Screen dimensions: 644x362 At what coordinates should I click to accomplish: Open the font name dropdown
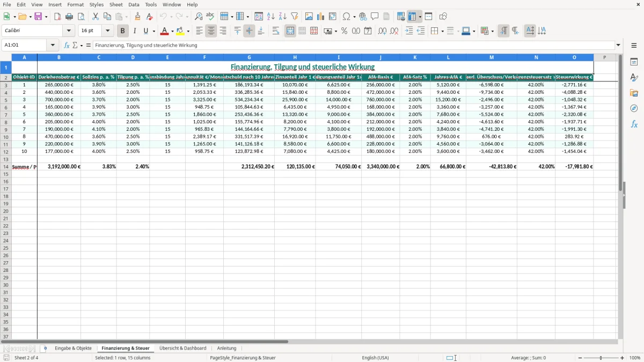[69, 31]
